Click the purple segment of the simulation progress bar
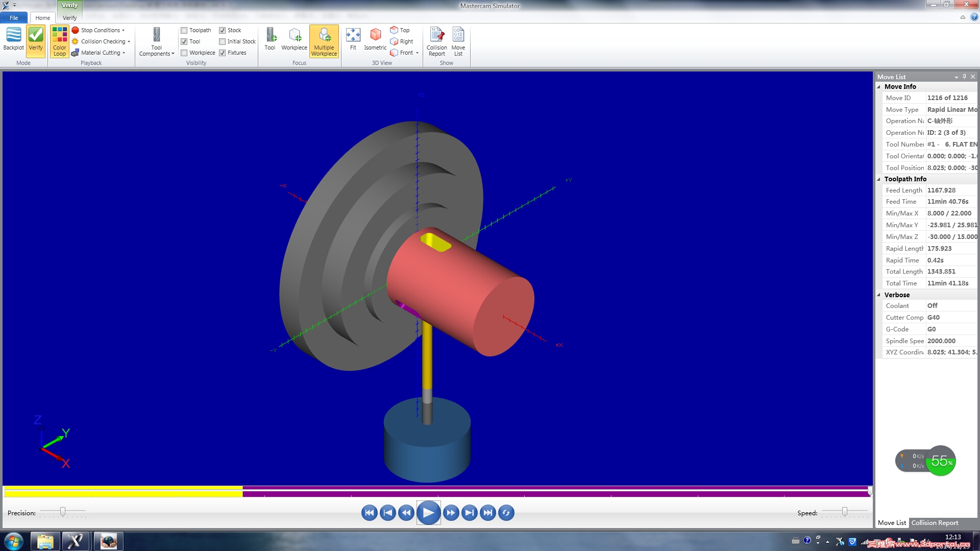Screen dimensions: 980x551 (x=556, y=492)
